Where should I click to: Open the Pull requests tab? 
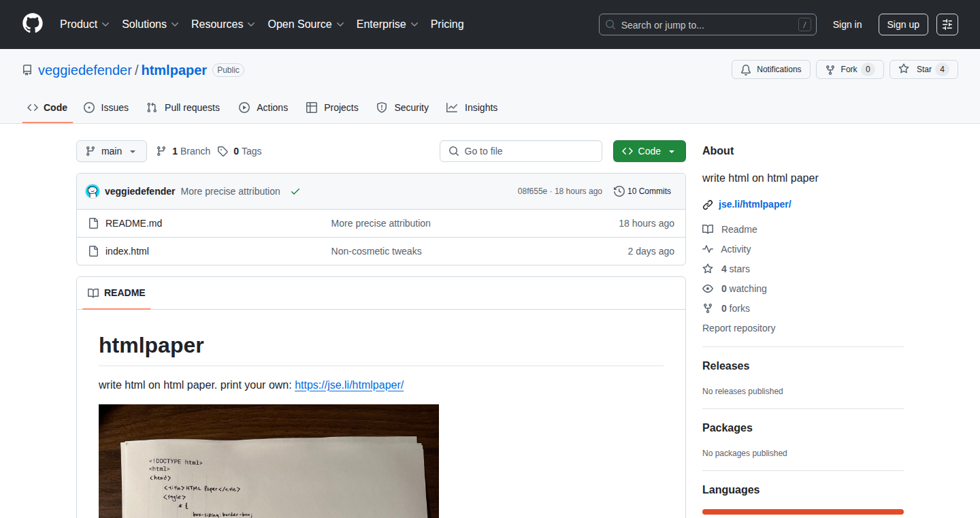(183, 108)
